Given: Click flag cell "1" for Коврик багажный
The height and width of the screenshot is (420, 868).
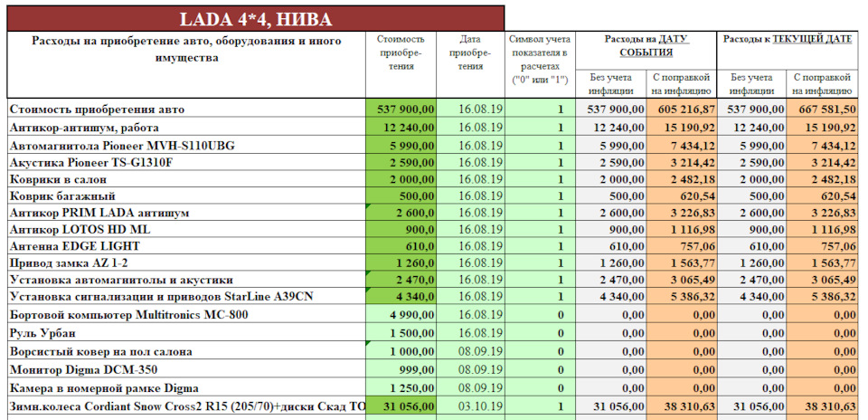Looking at the screenshot, I should (x=541, y=196).
